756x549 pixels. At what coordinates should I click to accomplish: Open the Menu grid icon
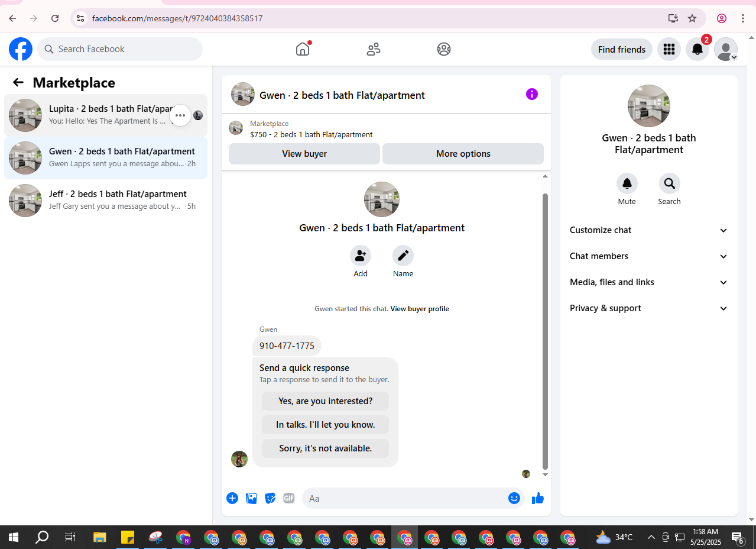tap(669, 49)
